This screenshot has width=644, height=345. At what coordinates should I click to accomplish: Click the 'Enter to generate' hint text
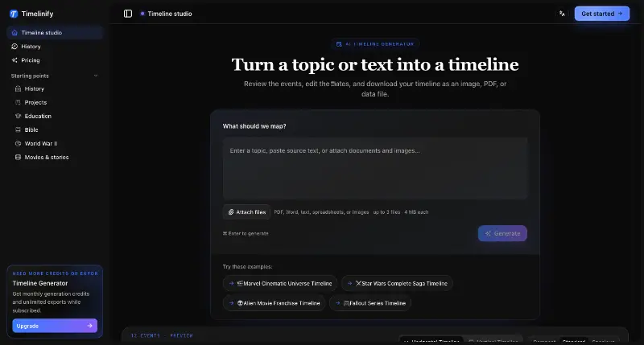point(246,233)
